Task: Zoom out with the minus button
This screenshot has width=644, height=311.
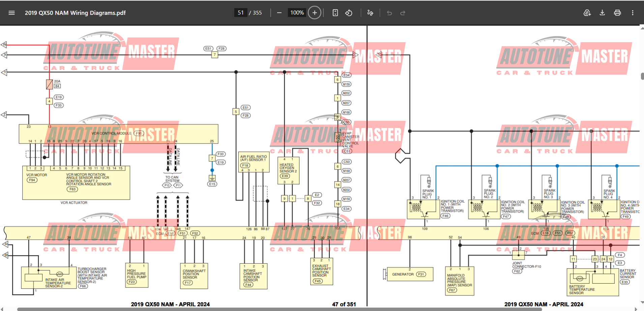Action: click(x=279, y=13)
